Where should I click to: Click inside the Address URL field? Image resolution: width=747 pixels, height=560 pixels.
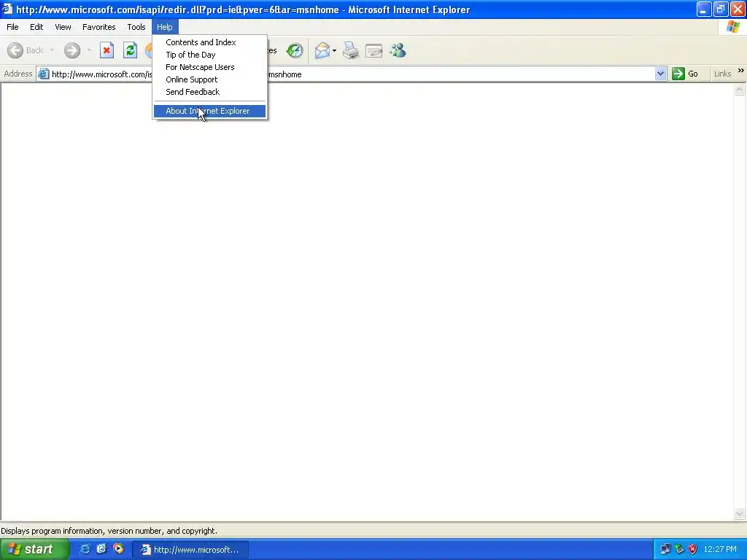[352, 74]
